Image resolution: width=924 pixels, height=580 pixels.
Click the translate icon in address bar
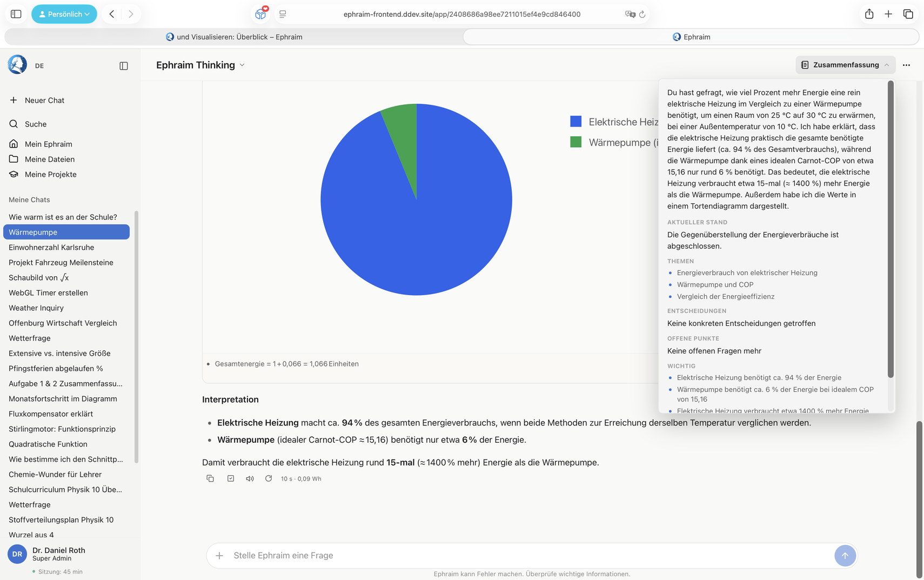pos(630,14)
